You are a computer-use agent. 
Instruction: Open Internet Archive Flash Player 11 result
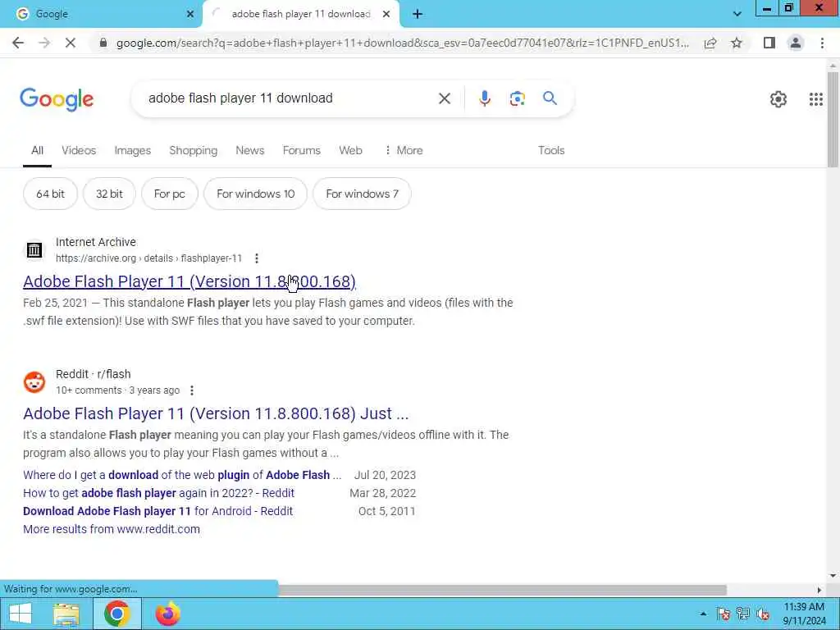click(x=189, y=282)
